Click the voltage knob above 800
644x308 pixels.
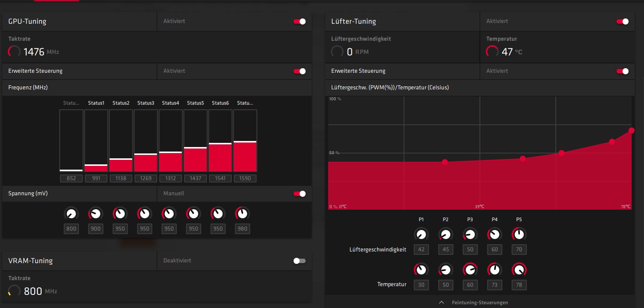pos(71,214)
